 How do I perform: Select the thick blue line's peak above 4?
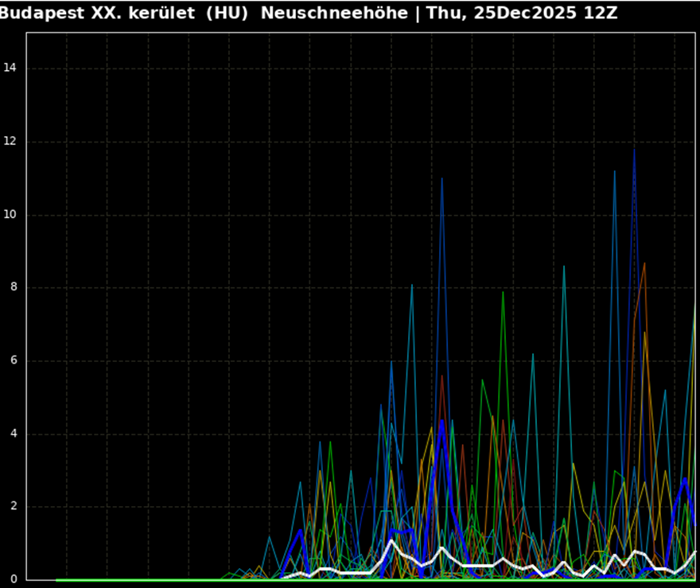[442, 421]
